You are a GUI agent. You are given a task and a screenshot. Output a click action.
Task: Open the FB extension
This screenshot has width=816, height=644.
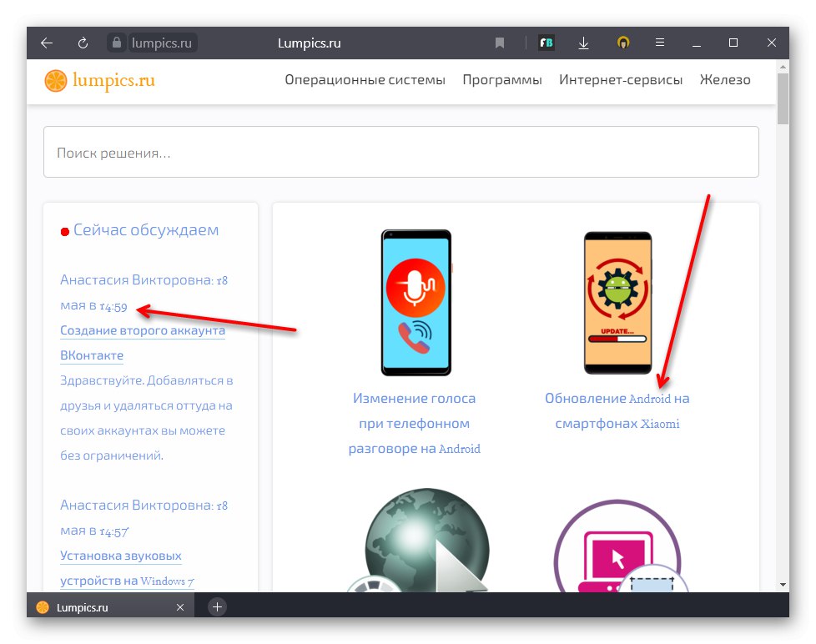pos(546,43)
